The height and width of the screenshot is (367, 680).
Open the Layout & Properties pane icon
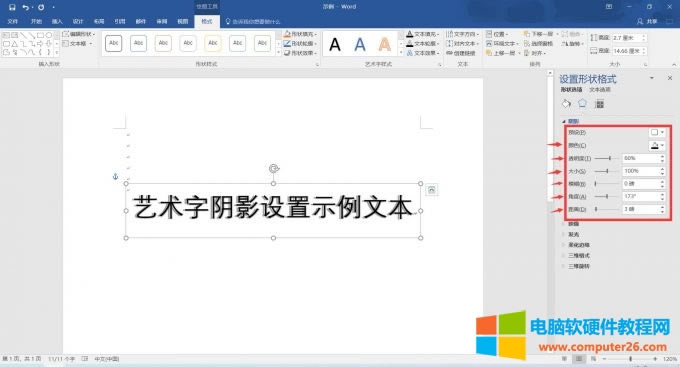(x=599, y=104)
